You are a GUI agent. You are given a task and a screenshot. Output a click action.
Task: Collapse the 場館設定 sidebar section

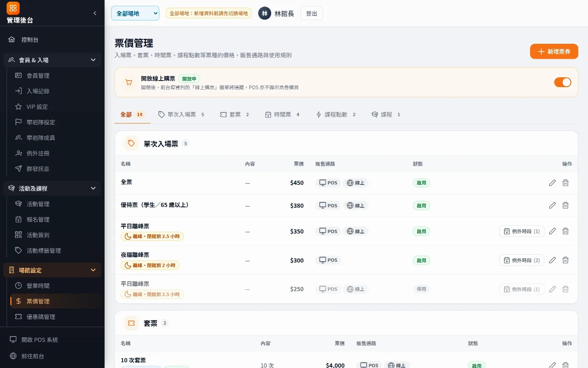point(52,270)
